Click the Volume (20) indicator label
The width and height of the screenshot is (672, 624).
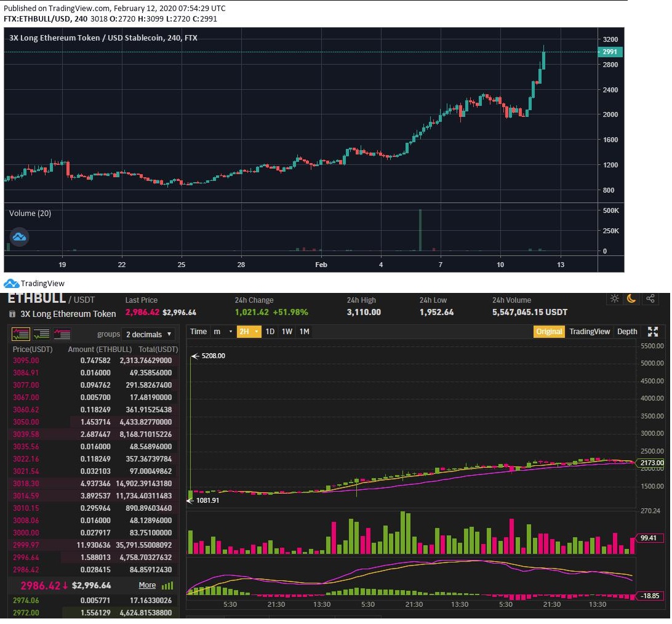(30, 214)
